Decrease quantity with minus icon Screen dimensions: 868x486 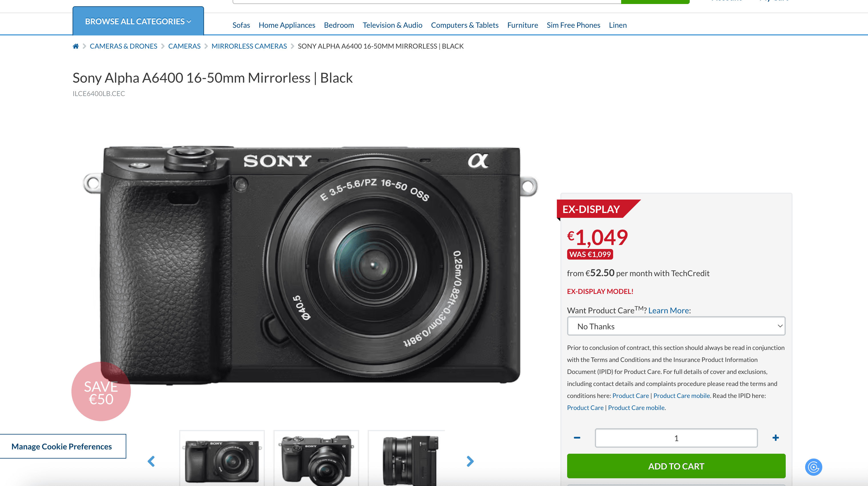pos(577,438)
